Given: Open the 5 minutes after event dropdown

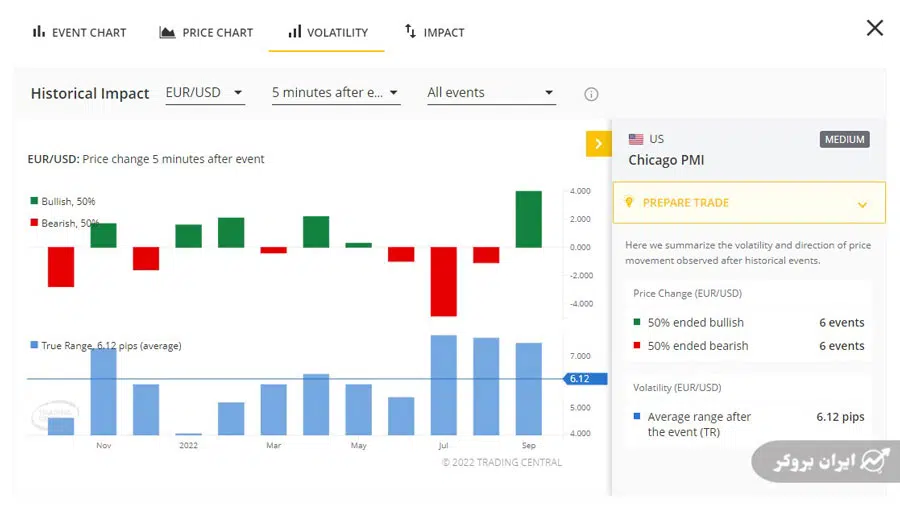Looking at the screenshot, I should pos(335,93).
